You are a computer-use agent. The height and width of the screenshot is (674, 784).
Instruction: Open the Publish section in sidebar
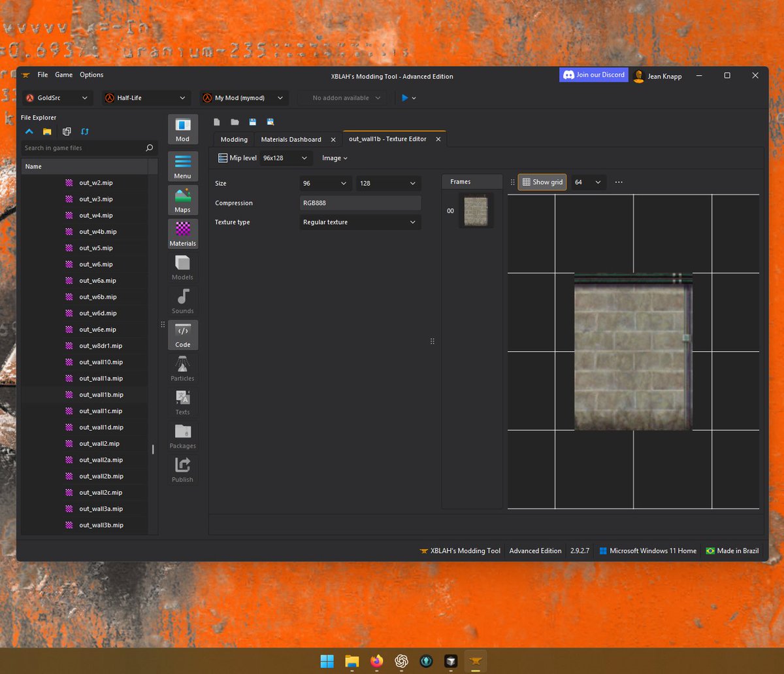click(x=183, y=470)
